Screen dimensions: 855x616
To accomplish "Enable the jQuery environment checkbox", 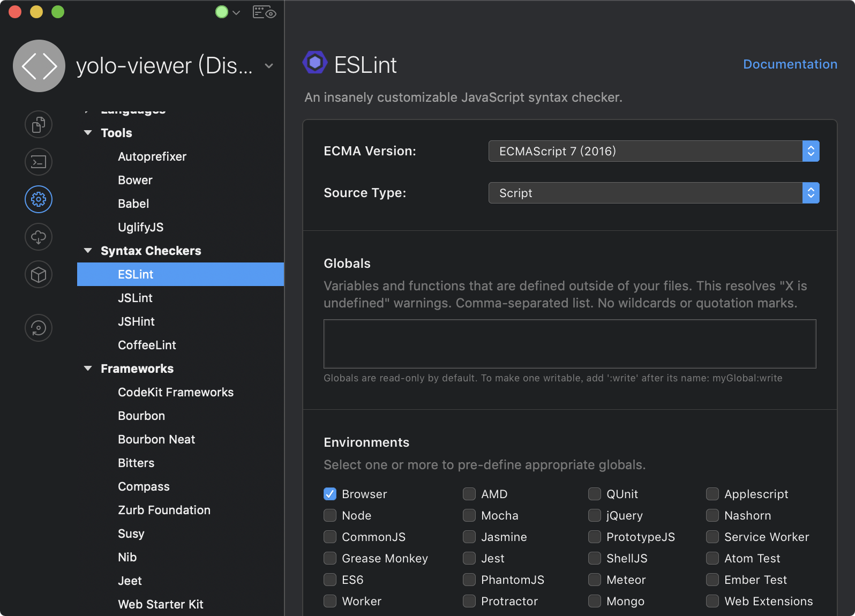I will coord(595,515).
